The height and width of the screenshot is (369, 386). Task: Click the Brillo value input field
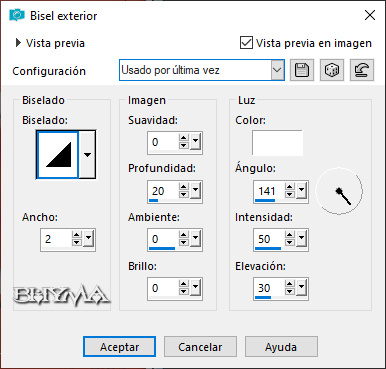pyautogui.click(x=163, y=288)
